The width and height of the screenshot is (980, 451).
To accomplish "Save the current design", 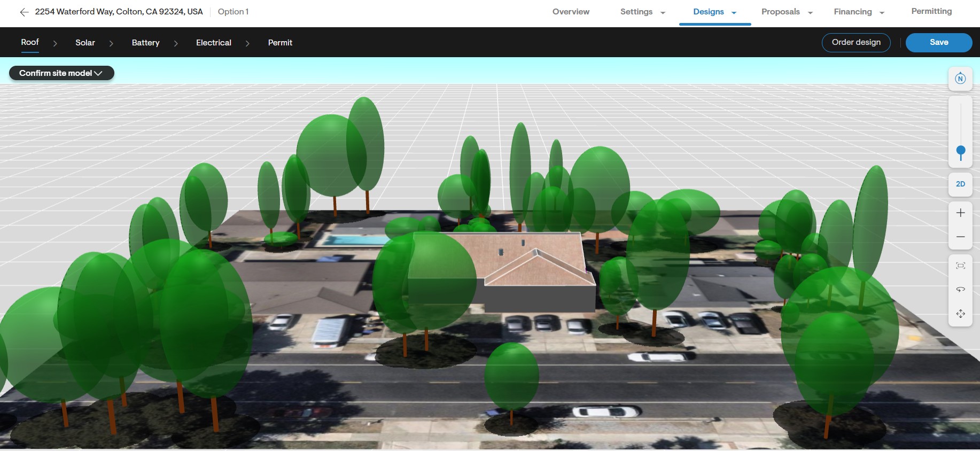I will tap(939, 43).
